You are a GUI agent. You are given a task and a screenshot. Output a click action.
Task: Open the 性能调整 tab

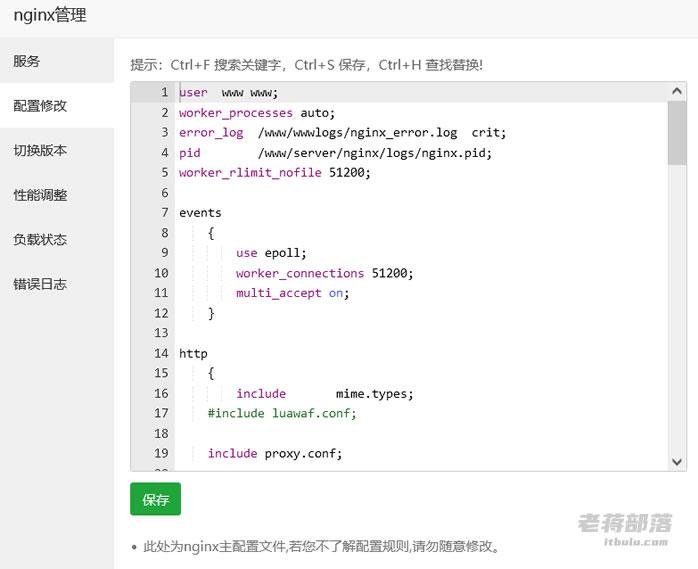tap(40, 195)
